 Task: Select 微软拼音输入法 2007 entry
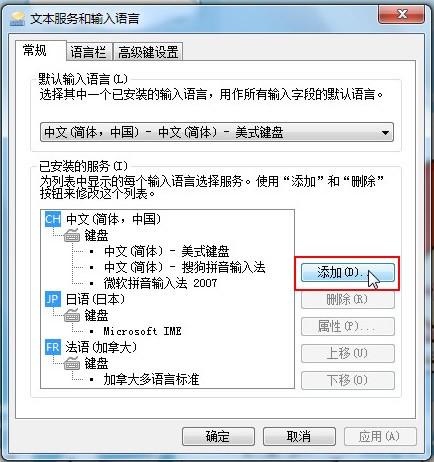160,283
